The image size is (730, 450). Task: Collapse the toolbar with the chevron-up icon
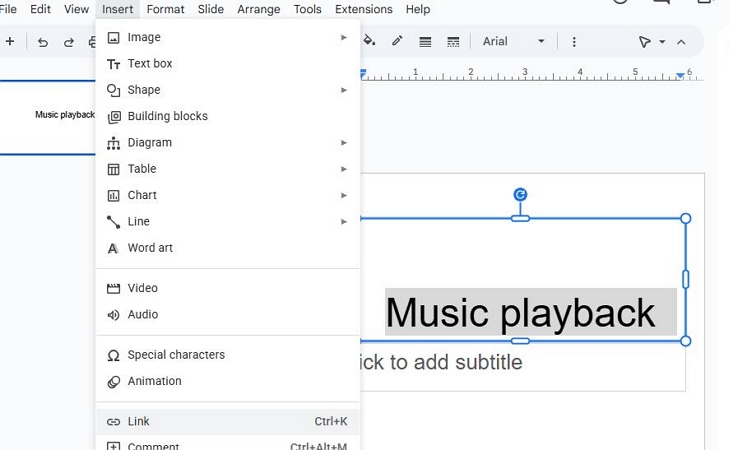click(x=681, y=42)
